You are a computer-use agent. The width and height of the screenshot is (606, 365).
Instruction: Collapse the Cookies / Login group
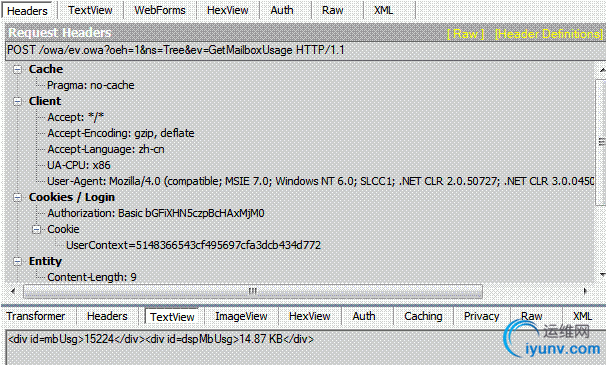coord(17,197)
